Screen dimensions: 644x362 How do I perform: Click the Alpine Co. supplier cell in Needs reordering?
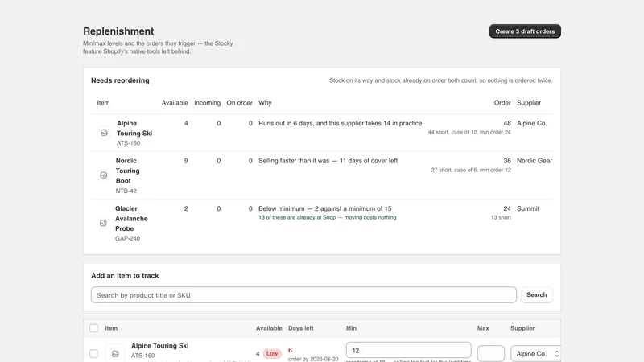pos(532,123)
